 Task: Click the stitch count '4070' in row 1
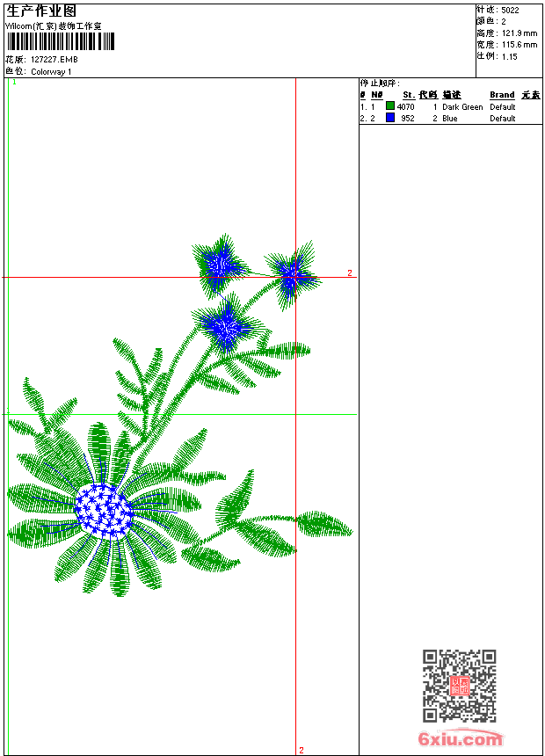tap(405, 107)
